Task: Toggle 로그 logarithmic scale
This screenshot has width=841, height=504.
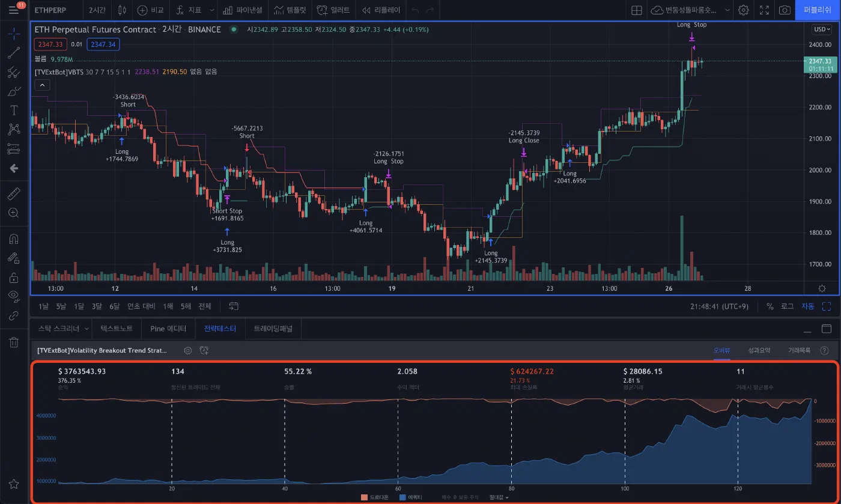Action: coord(787,306)
